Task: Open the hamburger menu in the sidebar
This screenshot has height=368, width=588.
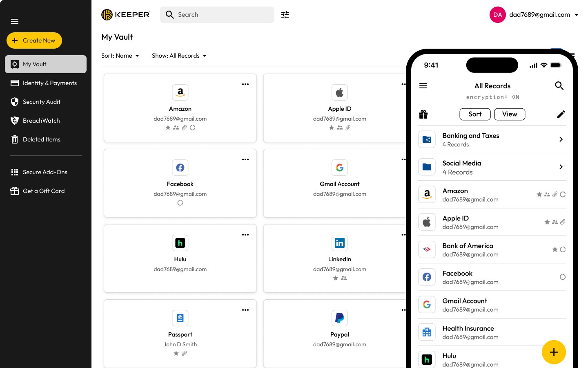Action: [x=15, y=21]
